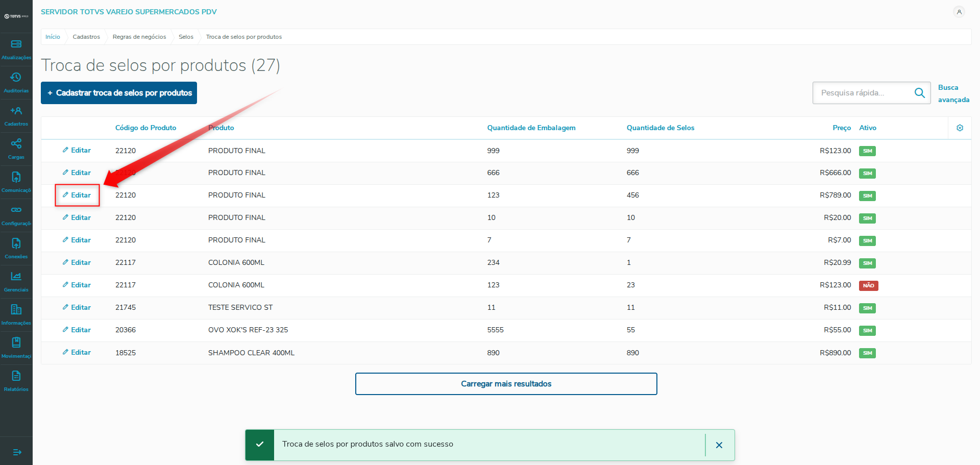Edit the COLONIA 600ML row with 234 packages
This screenshot has width=980, height=465.
pyautogui.click(x=77, y=262)
